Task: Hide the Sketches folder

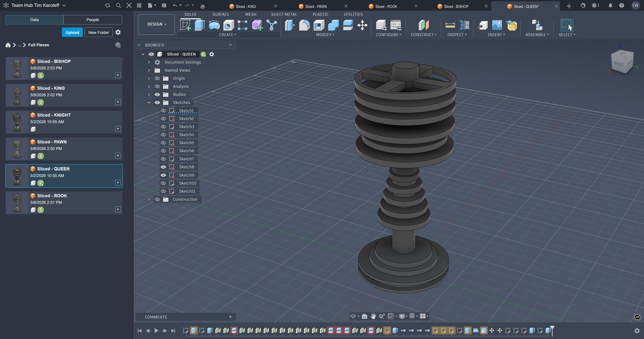Action: [x=157, y=103]
